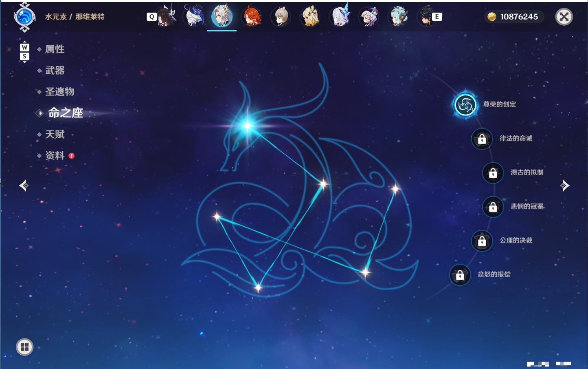This screenshot has height=369, width=588.
Task: Click the E next-character key hint
Action: click(x=437, y=17)
